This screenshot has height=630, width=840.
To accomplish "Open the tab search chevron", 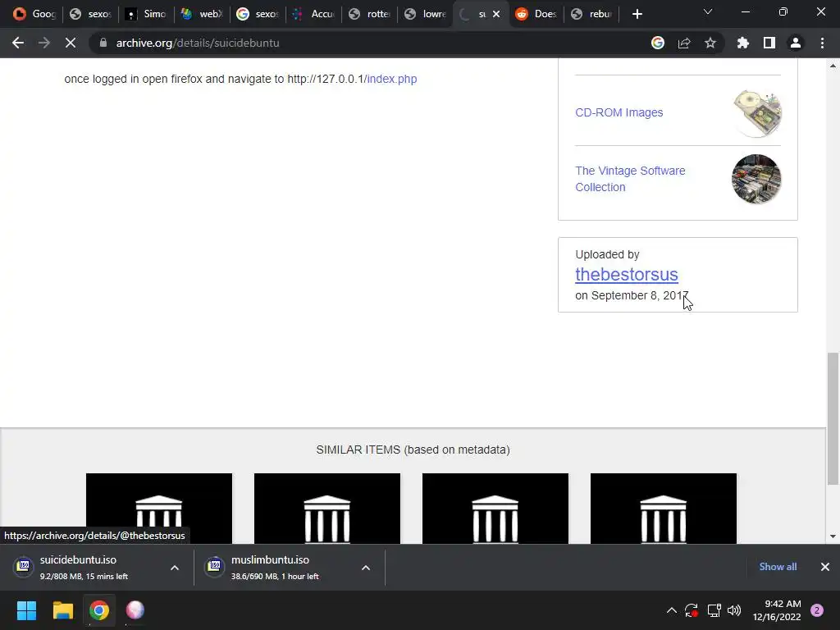I will 708,11.
